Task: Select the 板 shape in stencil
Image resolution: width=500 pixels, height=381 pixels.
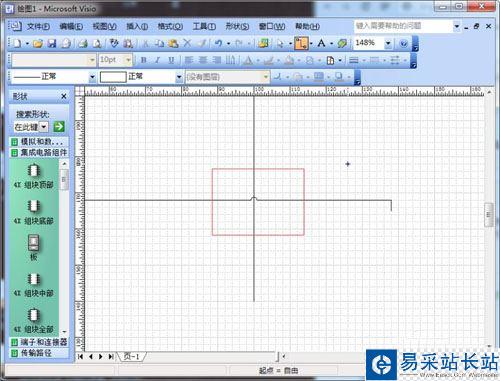Action: point(33,248)
